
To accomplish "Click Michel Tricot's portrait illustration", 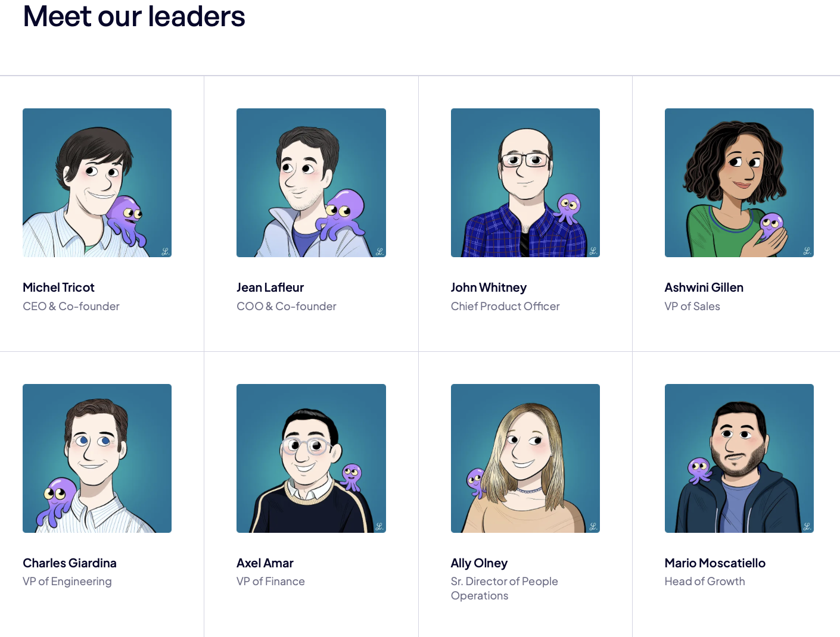I will coord(97,183).
